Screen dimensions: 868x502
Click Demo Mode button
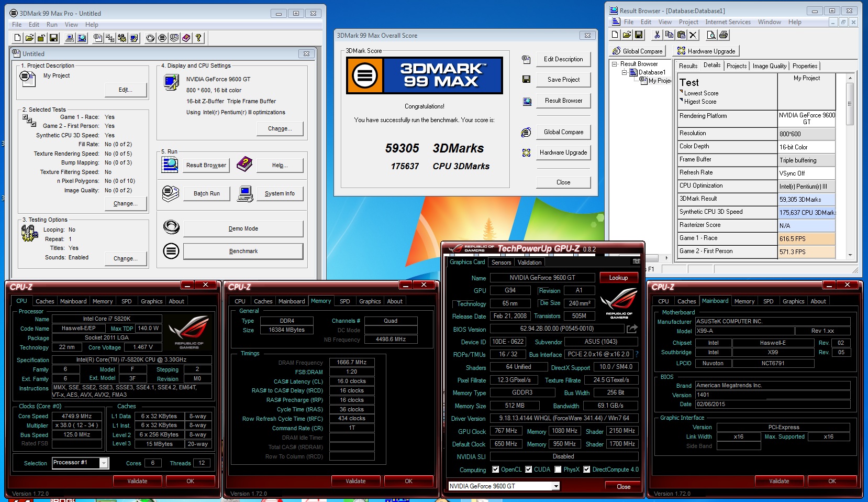click(243, 229)
